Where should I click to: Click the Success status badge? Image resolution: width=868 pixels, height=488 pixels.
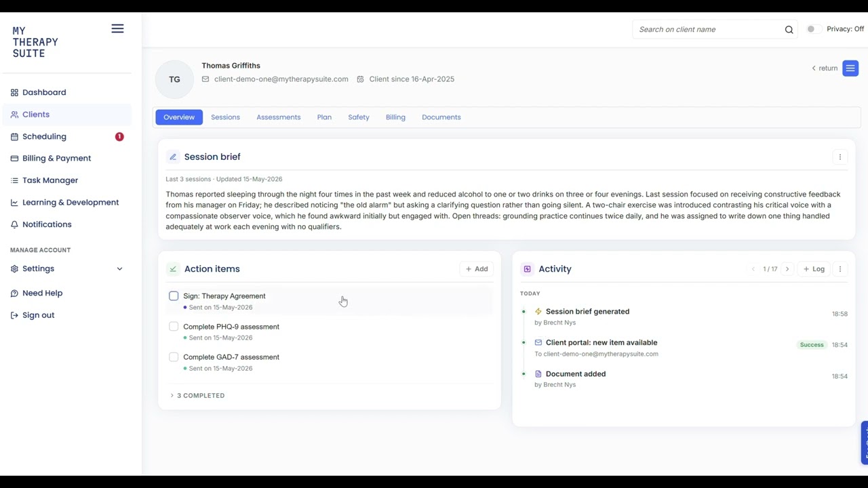(x=811, y=345)
